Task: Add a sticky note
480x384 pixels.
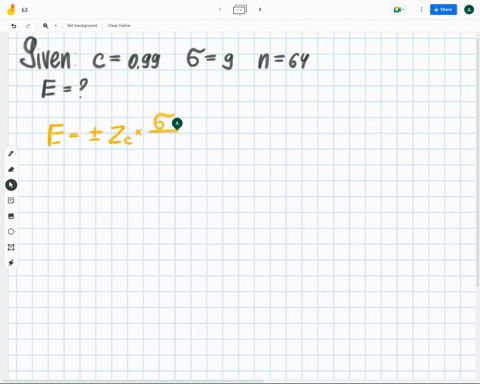Action: (11, 200)
